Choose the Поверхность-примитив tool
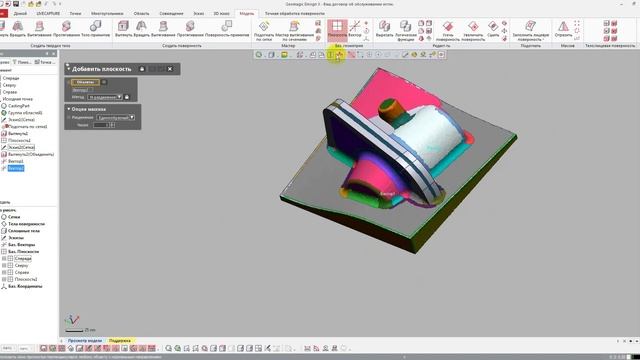 pyautogui.click(x=227, y=29)
